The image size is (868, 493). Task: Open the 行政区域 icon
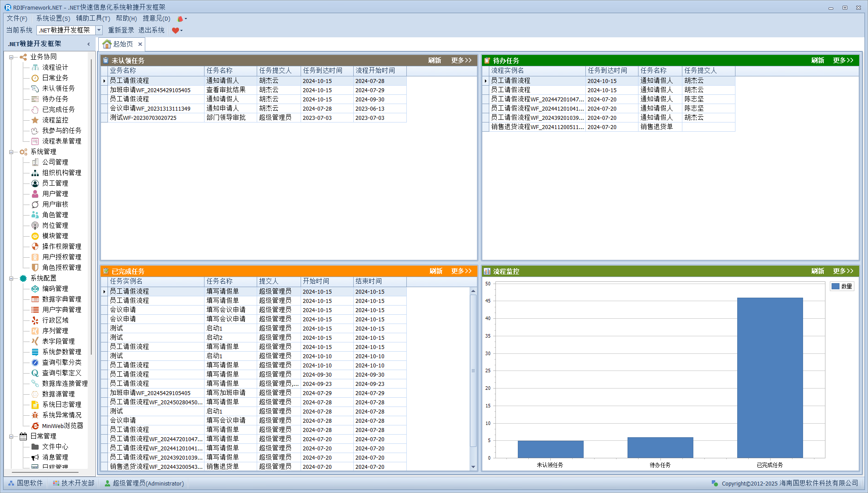35,320
